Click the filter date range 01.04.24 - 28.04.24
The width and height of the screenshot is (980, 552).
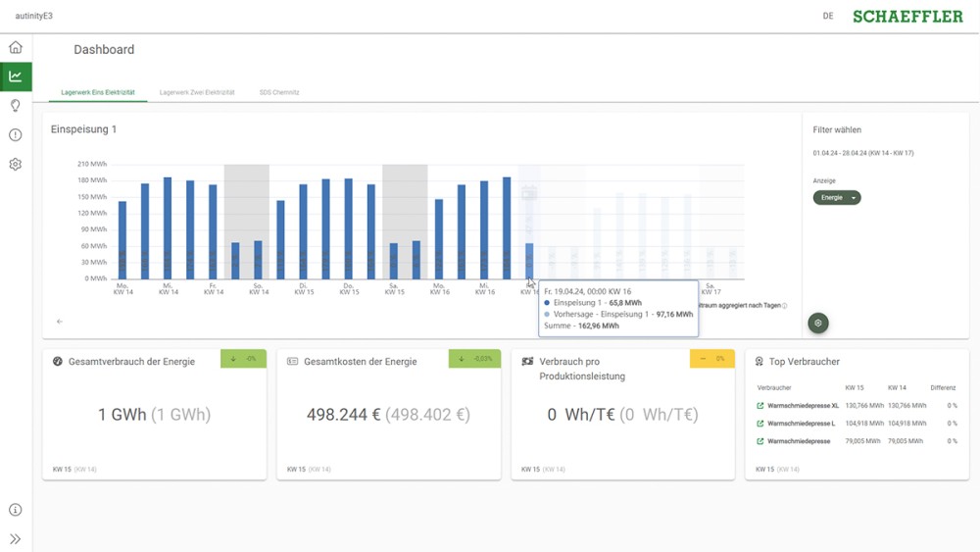point(863,154)
